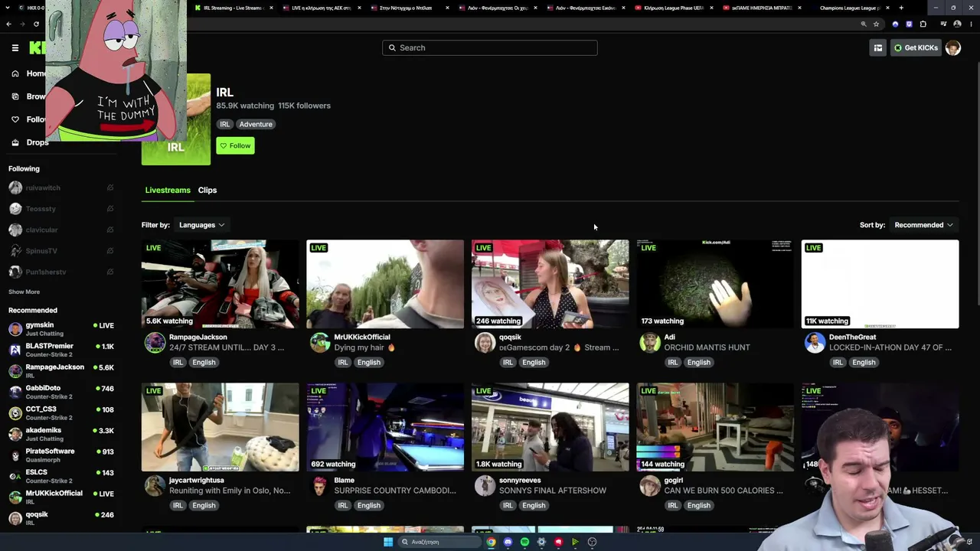This screenshot has width=980, height=551.
Task: Click the Get KICKs button
Action: click(x=916, y=48)
